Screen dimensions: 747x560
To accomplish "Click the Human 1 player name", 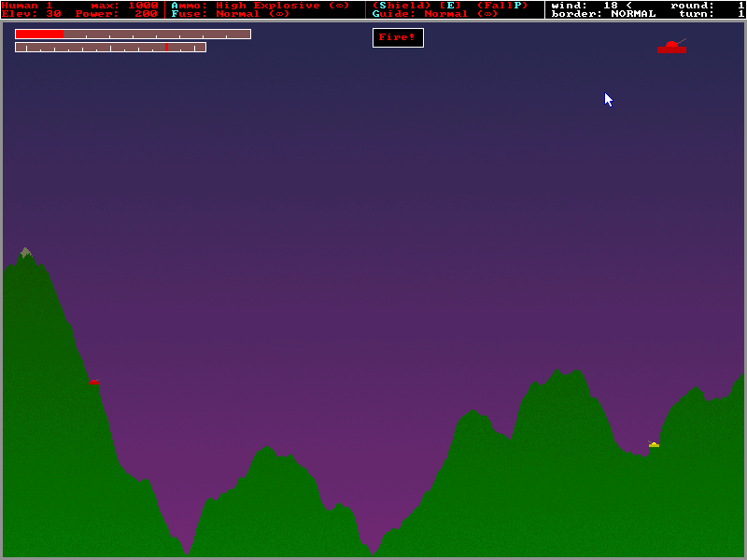I will pyautogui.click(x=27, y=6).
